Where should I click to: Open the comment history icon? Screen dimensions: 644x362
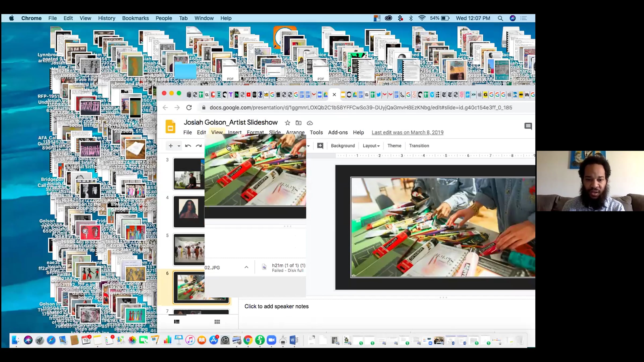pyautogui.click(x=528, y=126)
